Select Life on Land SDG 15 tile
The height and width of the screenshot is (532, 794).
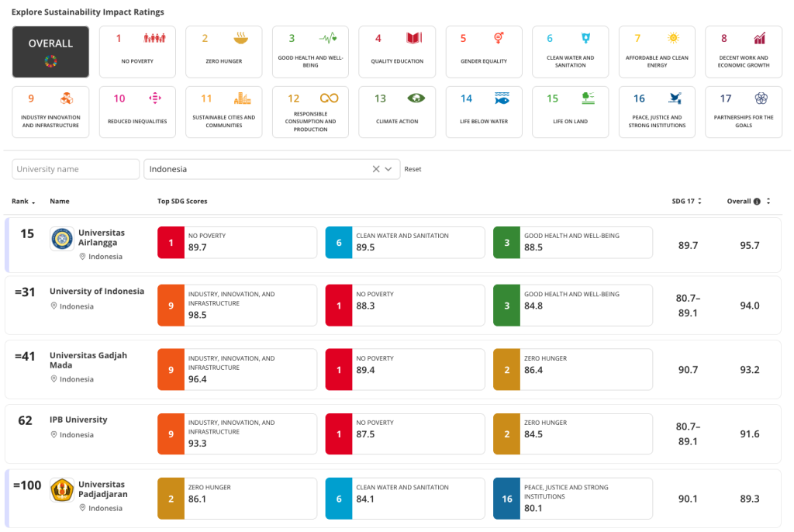click(570, 112)
